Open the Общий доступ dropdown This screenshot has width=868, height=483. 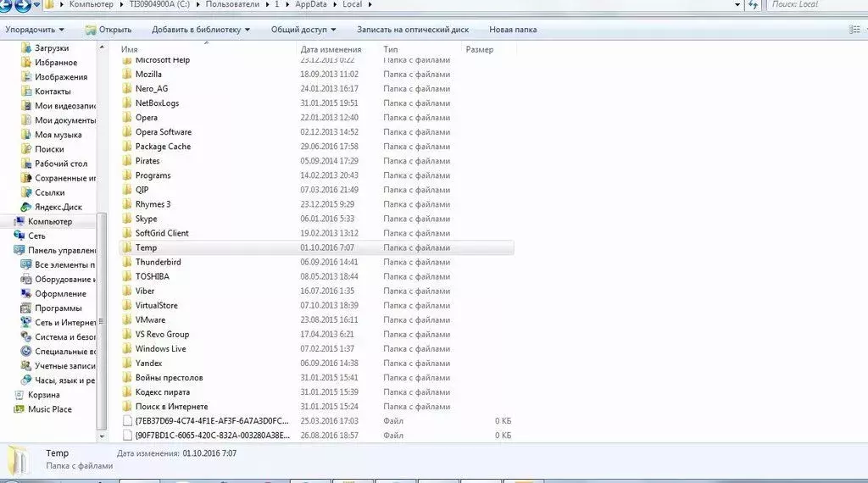(x=303, y=30)
